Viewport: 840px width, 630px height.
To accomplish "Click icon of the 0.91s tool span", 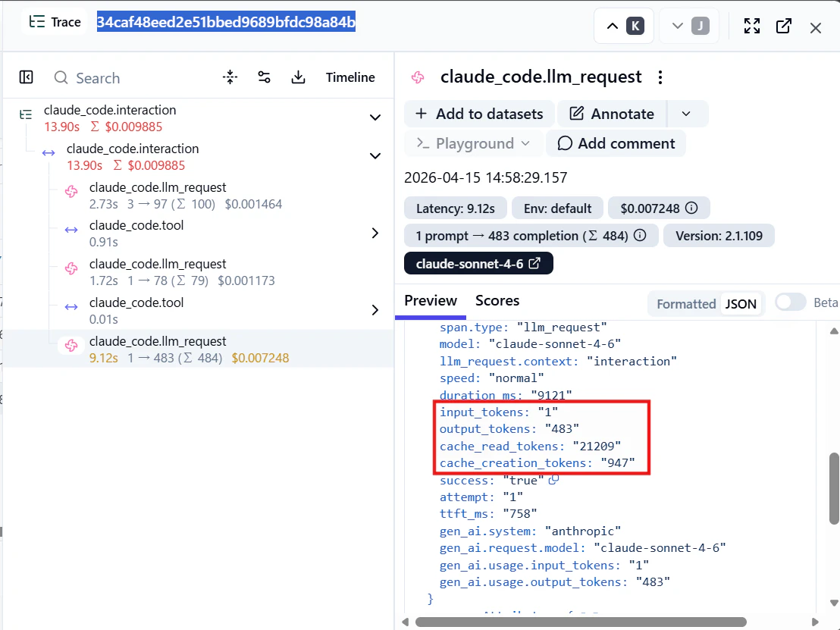I will click(71, 230).
